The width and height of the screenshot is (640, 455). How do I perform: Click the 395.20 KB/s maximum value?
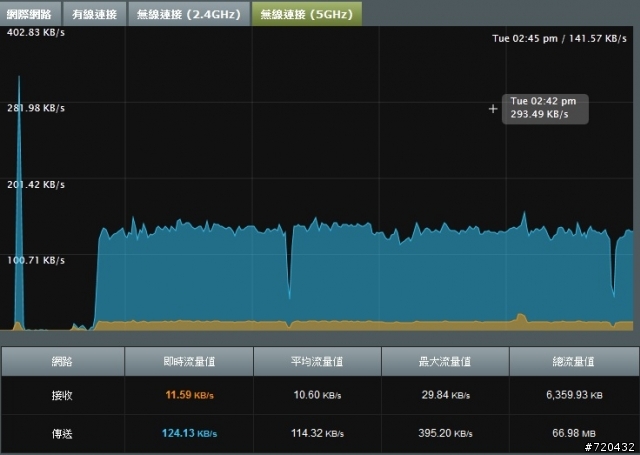[445, 433]
